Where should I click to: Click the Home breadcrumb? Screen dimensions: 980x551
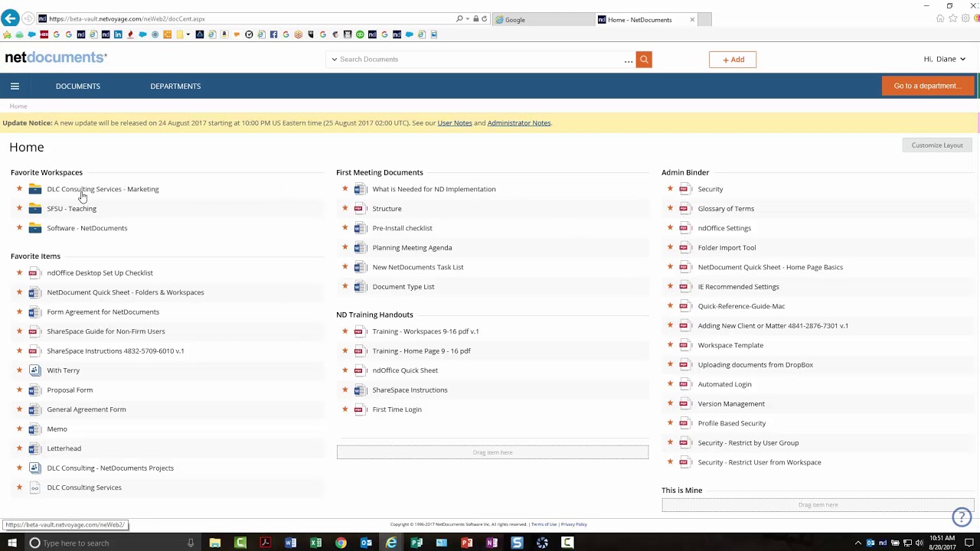pyautogui.click(x=18, y=106)
